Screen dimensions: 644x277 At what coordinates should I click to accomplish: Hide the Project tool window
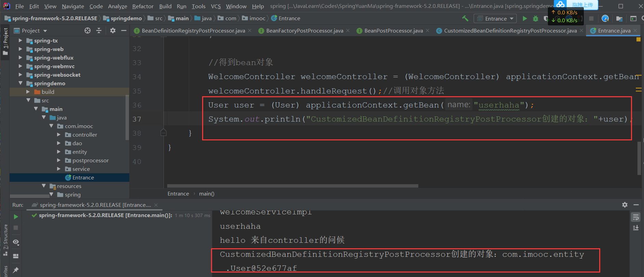pyautogui.click(x=124, y=30)
